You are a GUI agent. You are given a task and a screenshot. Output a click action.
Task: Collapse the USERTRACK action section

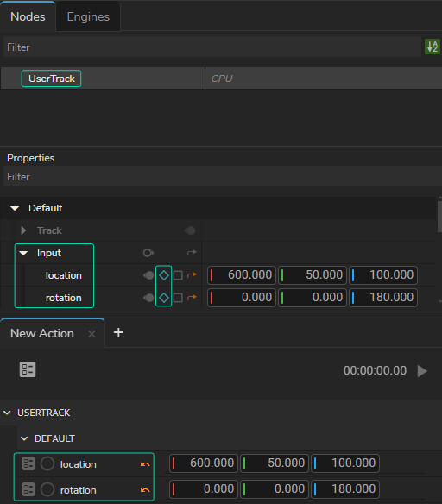pyautogui.click(x=7, y=413)
